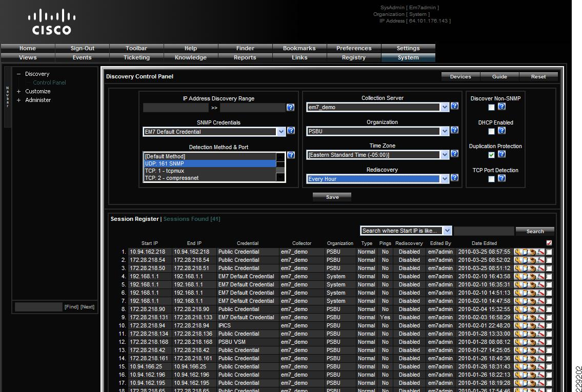Image resolution: width=582 pixels, height=392 pixels.
Task: Open help icon beside Rediscovery dropdown
Action: (x=454, y=178)
